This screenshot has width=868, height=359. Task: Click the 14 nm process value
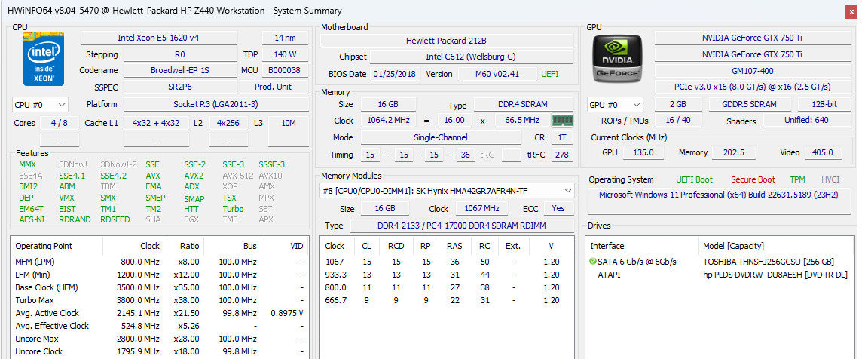pyautogui.click(x=285, y=38)
